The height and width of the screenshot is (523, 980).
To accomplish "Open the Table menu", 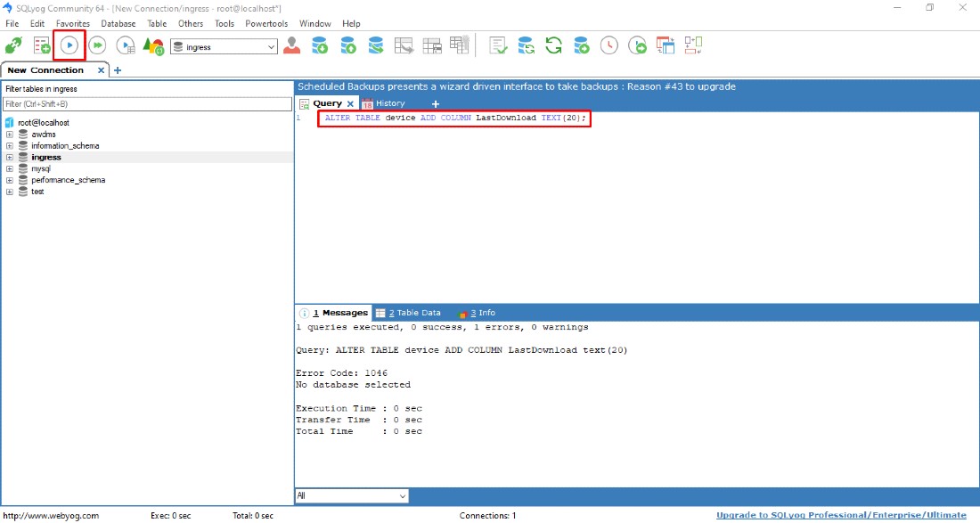I will click(x=157, y=24).
